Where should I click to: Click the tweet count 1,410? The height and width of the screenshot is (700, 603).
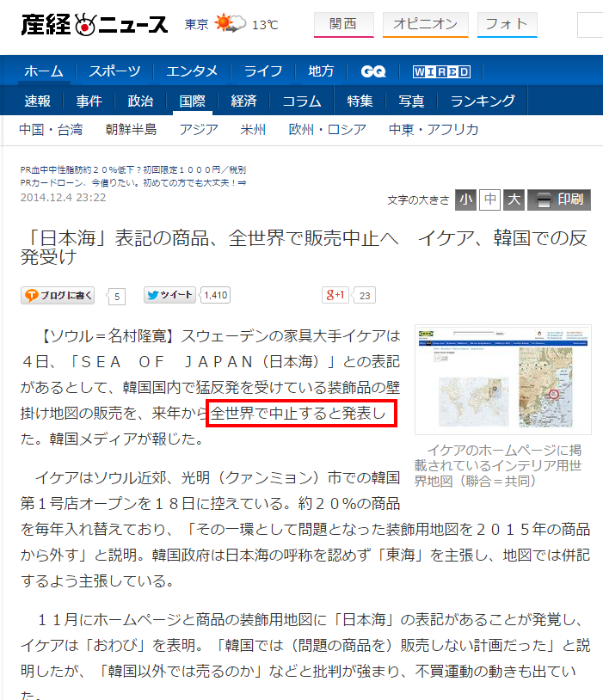[216, 295]
